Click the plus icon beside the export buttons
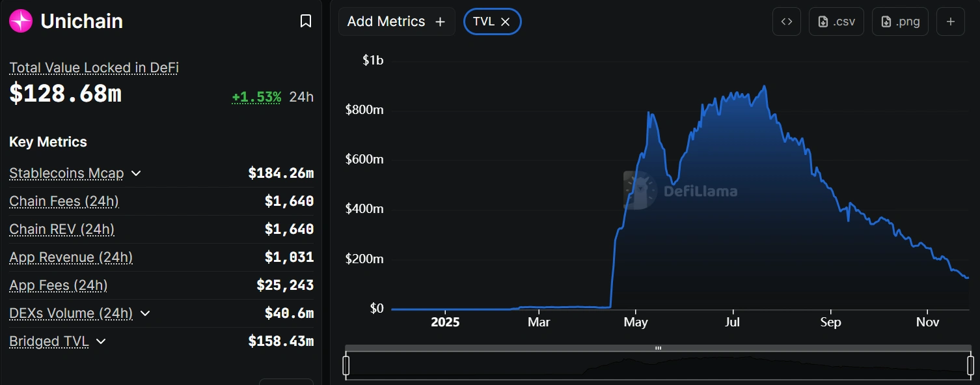This screenshot has height=385, width=980. 951,21
